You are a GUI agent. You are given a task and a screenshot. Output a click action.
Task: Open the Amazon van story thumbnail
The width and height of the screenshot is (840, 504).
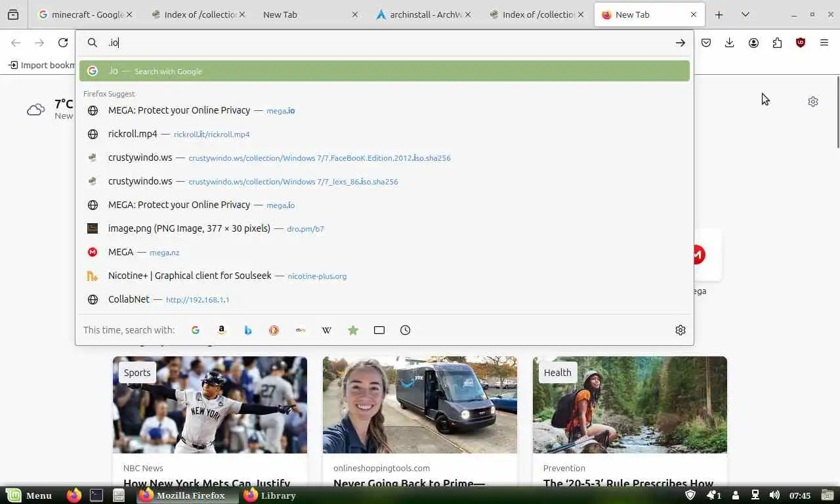coord(420,405)
